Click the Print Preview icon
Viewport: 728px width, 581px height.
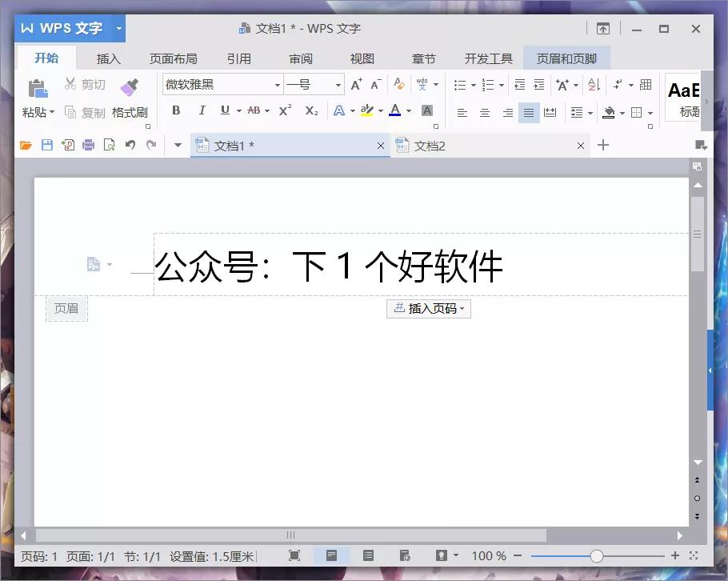point(111,145)
